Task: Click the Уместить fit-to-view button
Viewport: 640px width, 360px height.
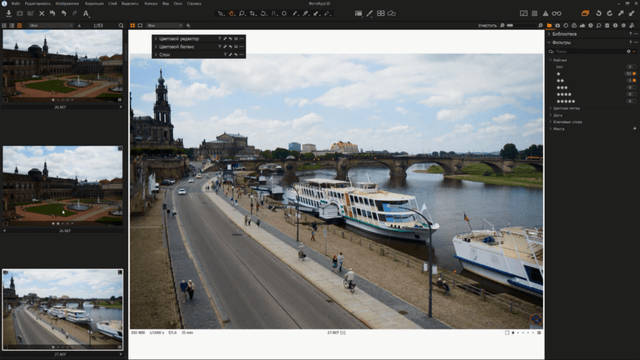Action: (487, 25)
